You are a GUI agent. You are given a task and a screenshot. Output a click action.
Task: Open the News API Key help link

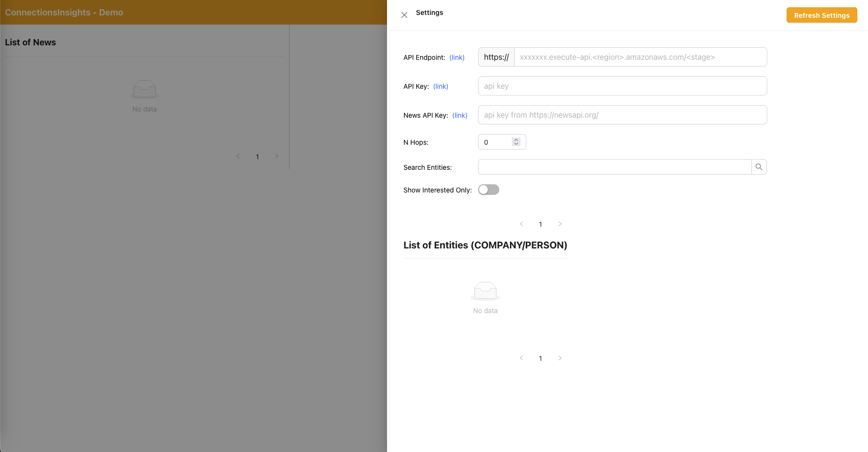point(460,115)
